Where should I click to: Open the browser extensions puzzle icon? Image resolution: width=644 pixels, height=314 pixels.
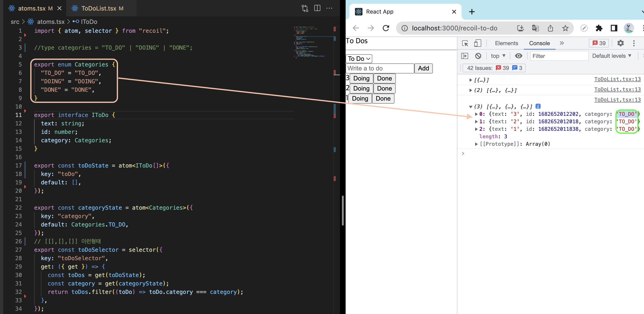(599, 28)
